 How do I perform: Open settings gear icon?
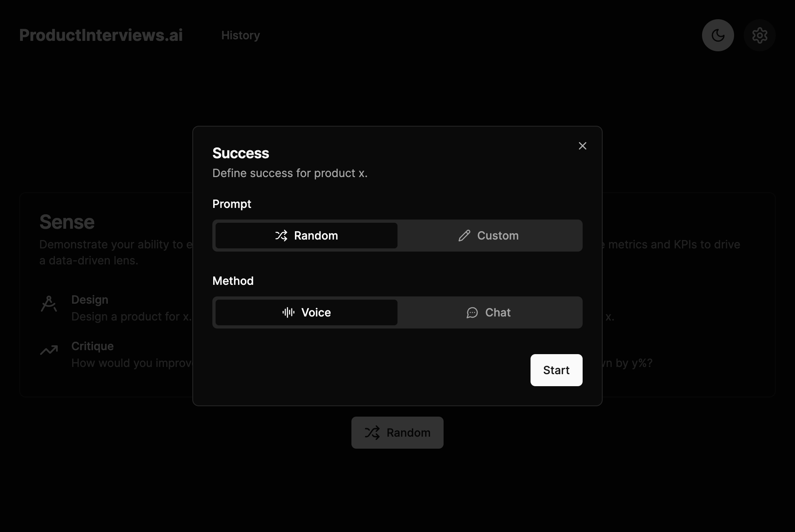759,35
